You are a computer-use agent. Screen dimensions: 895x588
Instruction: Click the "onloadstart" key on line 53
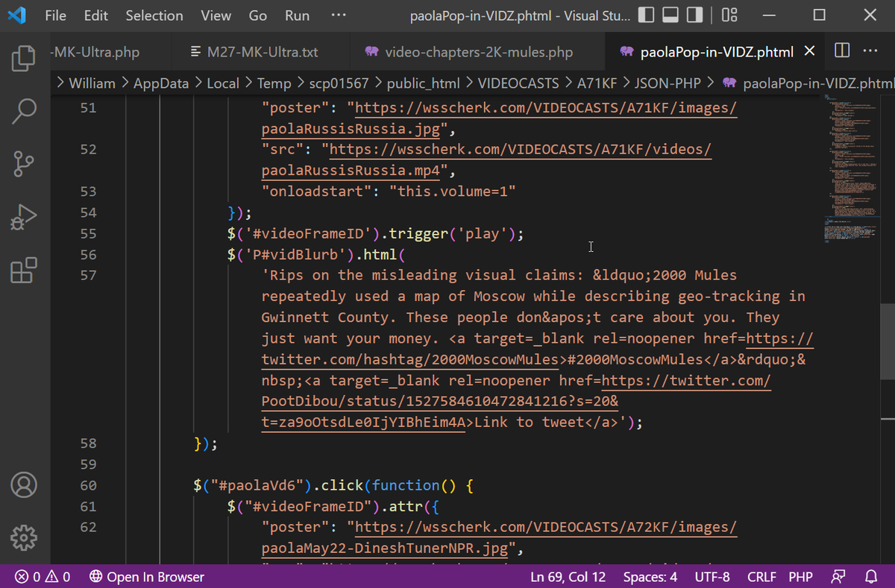coord(316,192)
